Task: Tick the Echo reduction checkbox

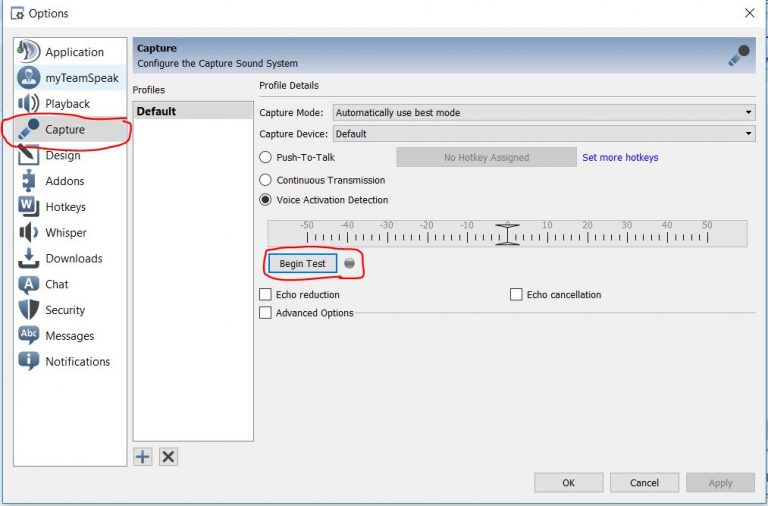Action: (266, 295)
